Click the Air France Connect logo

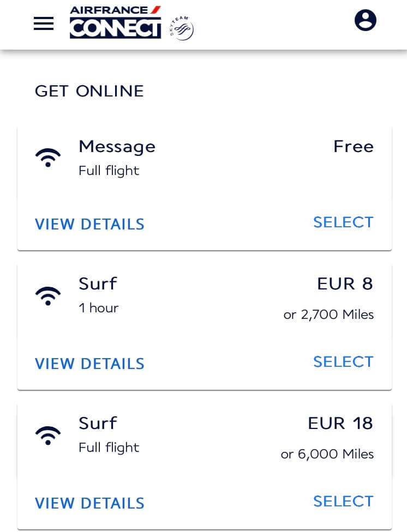tap(115, 22)
